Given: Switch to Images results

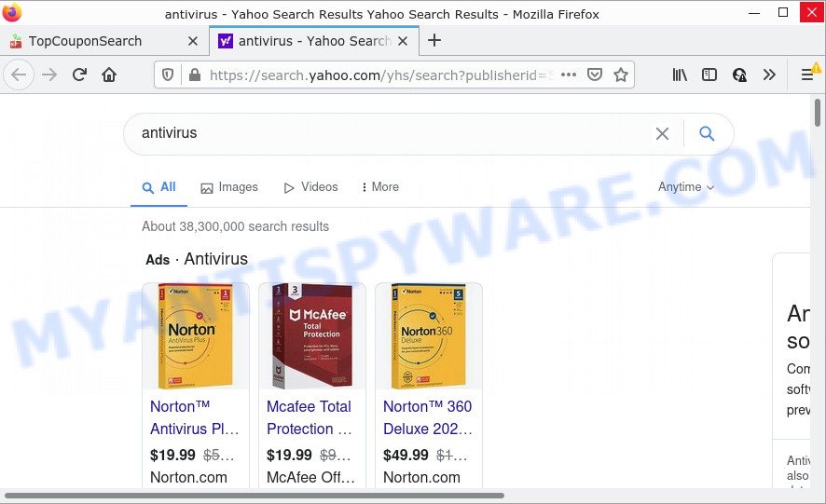Looking at the screenshot, I should point(229,187).
